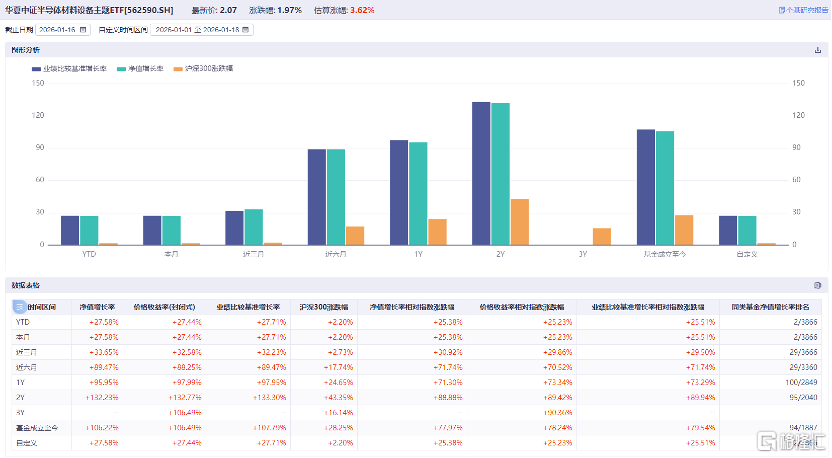Click the teal since-inception bar
Screen dimensions: 832x458
pyautogui.click(x=665, y=188)
